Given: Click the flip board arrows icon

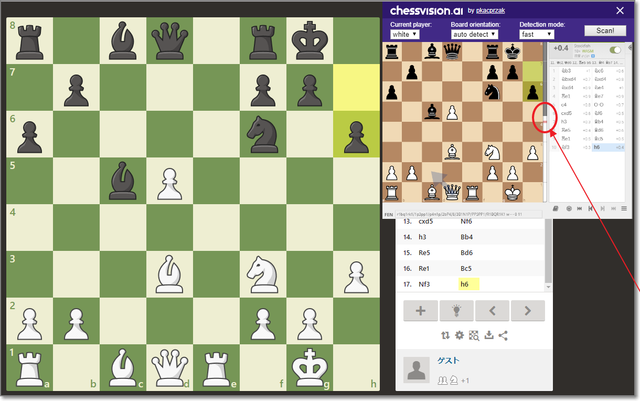Looking at the screenshot, I should (445, 335).
